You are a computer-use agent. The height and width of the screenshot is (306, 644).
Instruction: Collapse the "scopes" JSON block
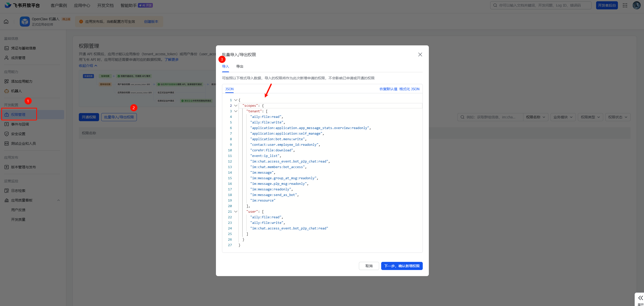236,105
